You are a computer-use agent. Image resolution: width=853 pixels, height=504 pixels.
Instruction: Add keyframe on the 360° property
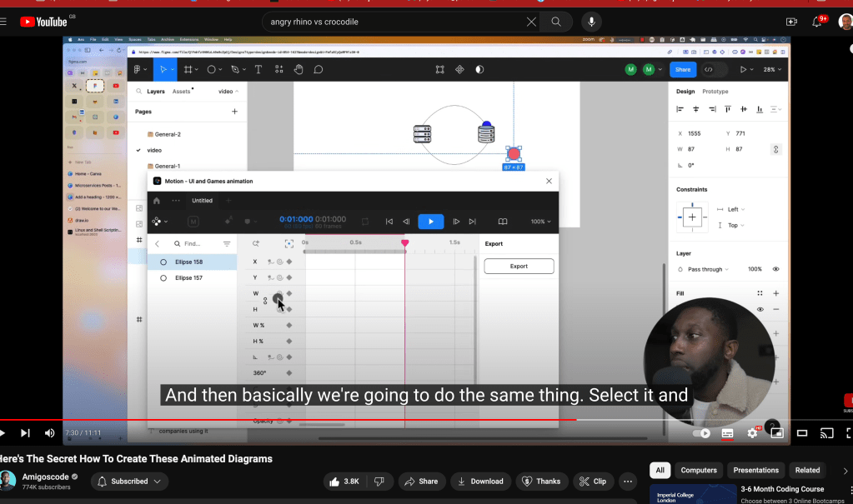point(289,373)
